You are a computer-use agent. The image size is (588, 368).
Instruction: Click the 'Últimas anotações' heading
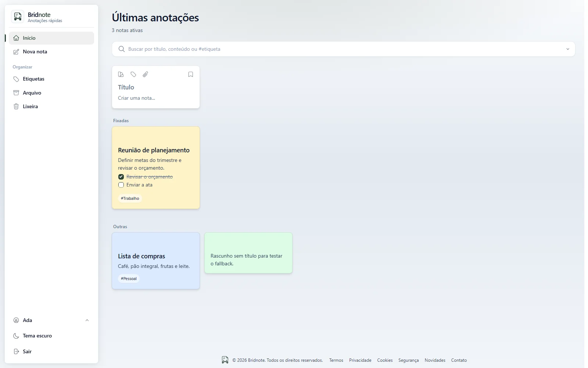(155, 18)
